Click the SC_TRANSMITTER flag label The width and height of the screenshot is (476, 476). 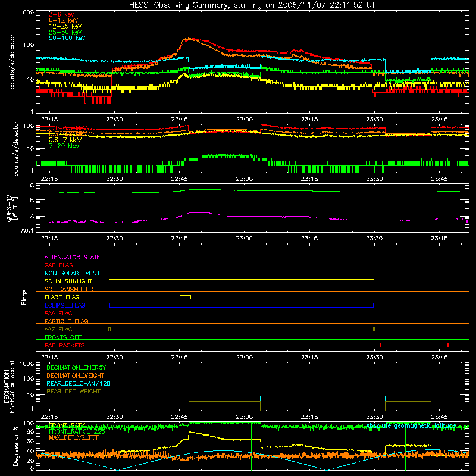69,289
